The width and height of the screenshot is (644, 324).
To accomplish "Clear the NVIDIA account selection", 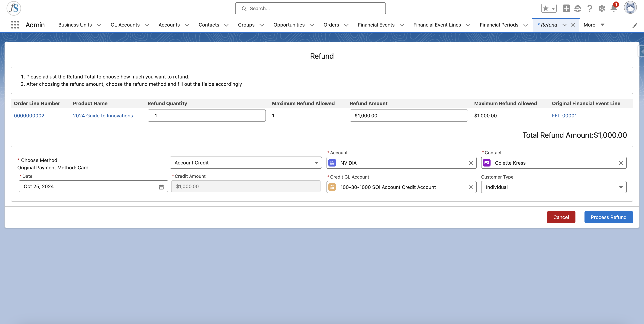I will click(471, 163).
